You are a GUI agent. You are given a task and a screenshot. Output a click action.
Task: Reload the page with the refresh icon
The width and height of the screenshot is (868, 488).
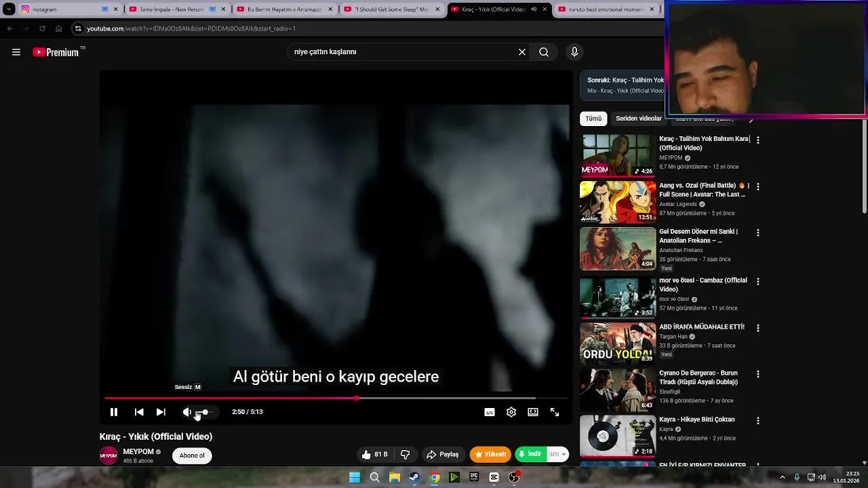click(42, 28)
